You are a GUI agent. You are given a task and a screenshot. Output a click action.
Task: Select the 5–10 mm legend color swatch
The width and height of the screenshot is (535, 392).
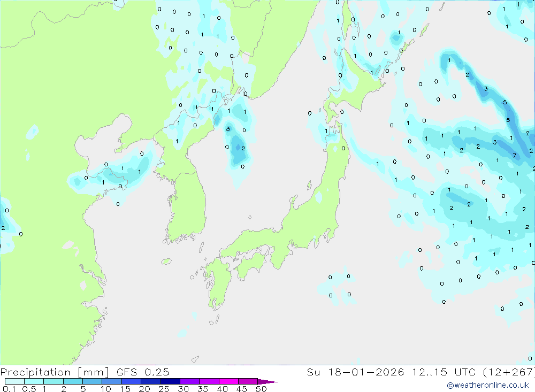(92, 381)
